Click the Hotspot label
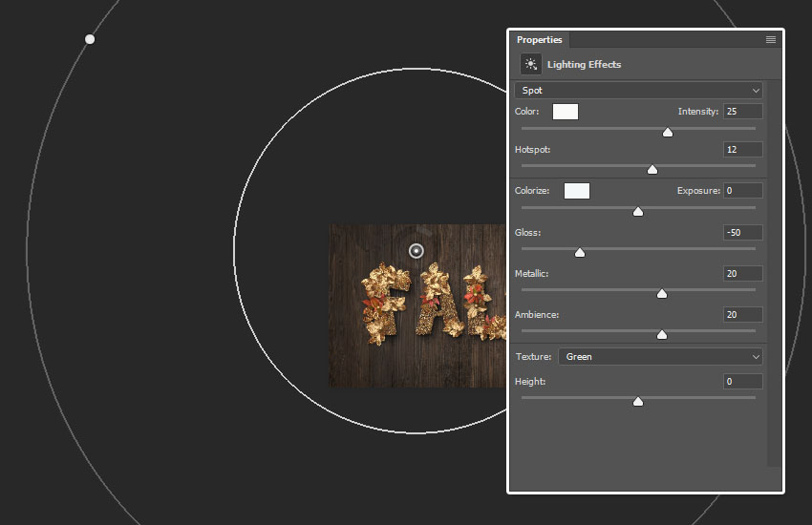The height and width of the screenshot is (525, 812). [x=532, y=150]
